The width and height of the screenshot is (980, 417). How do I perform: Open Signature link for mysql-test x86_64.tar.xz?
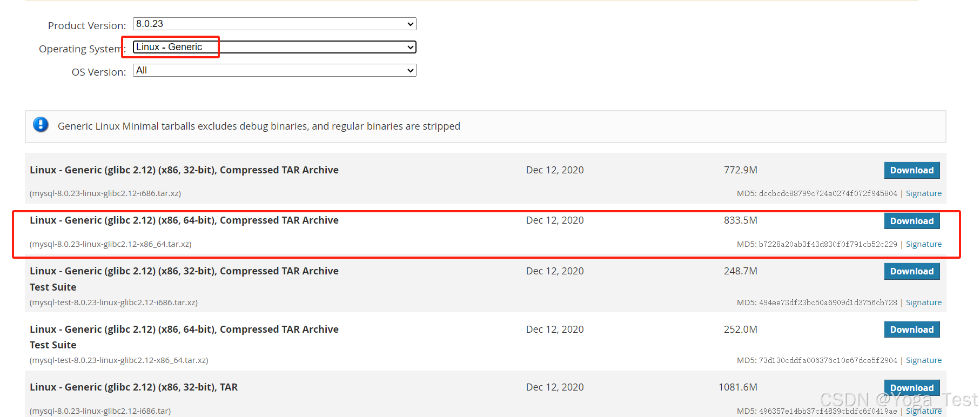pyautogui.click(x=923, y=360)
